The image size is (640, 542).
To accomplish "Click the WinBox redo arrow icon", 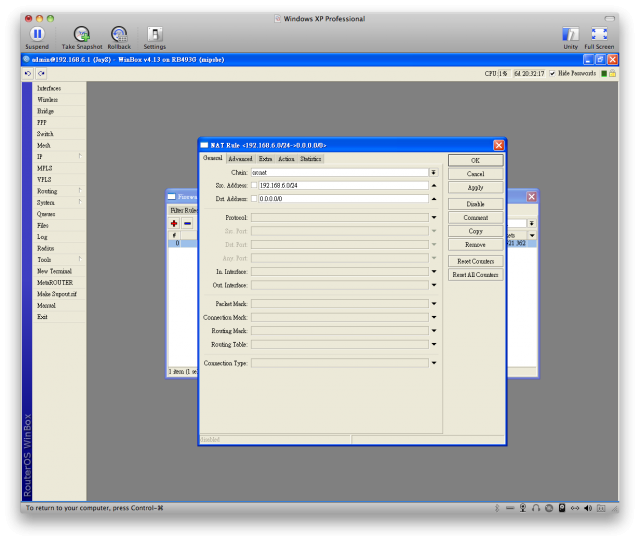I will (41, 73).
